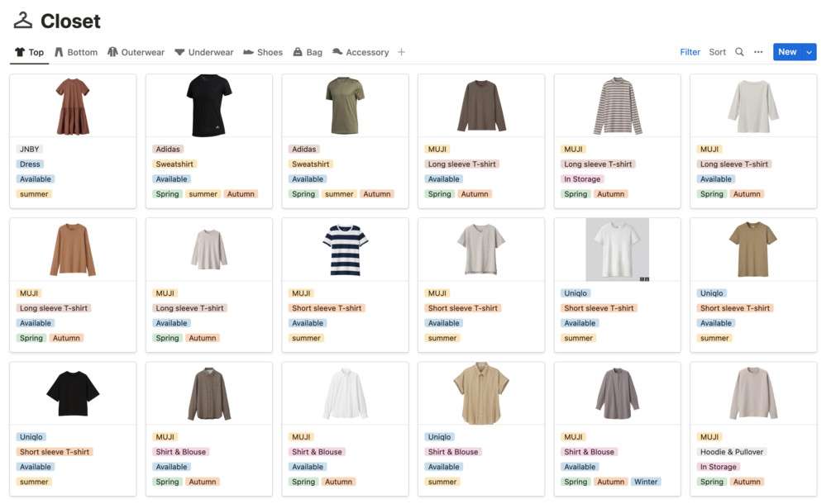The width and height of the screenshot is (831, 504).
Task: Open the beige Uniqlo blouse thumbnail
Action: 481,393
